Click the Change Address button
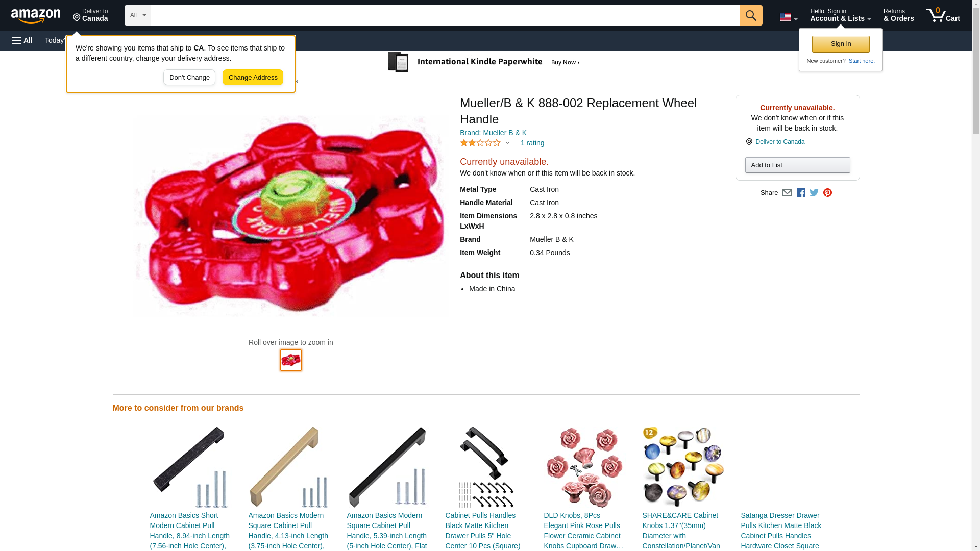The width and height of the screenshot is (980, 551). coord(253,78)
